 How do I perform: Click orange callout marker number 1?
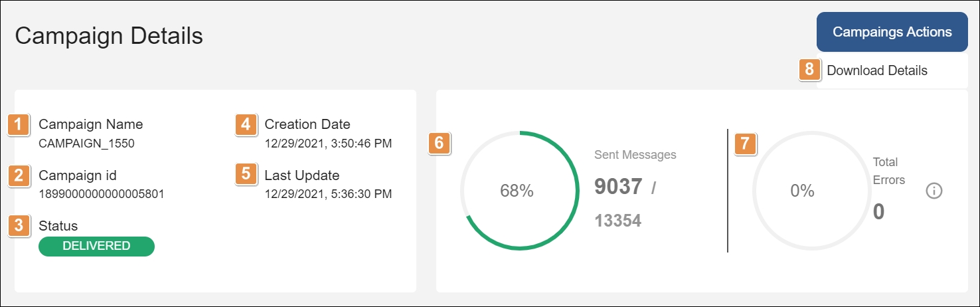click(19, 124)
